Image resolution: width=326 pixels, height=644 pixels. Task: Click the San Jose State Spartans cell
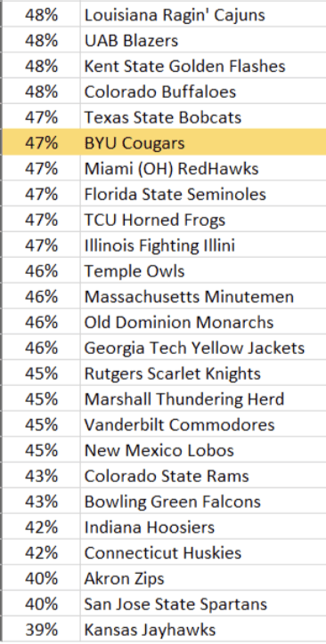[203, 603]
